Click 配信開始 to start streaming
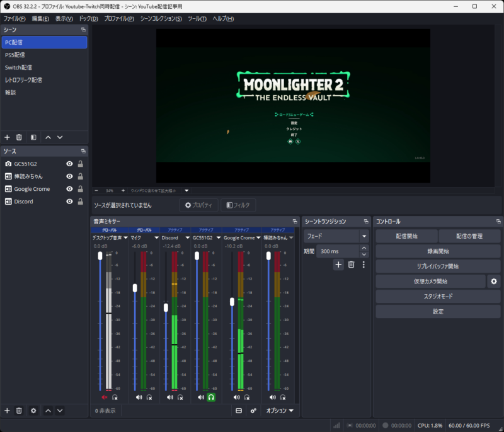The width and height of the screenshot is (504, 432). [406, 236]
